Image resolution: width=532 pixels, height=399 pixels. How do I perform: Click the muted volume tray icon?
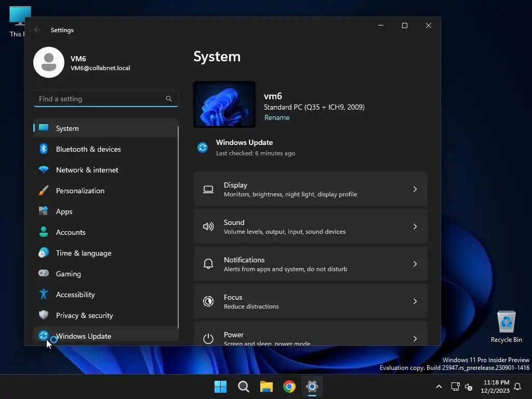click(469, 387)
